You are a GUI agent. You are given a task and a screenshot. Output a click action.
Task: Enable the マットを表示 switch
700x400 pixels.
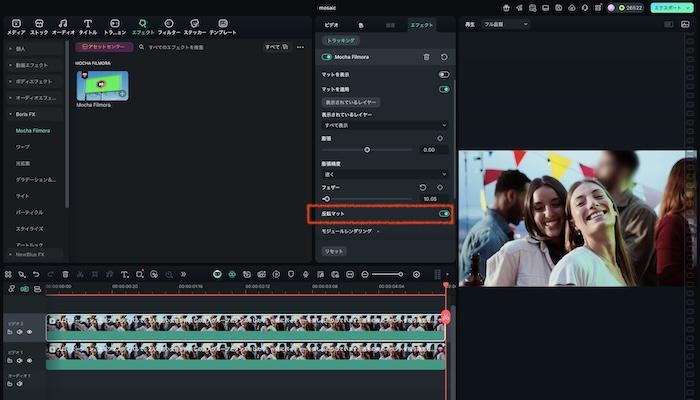443,74
